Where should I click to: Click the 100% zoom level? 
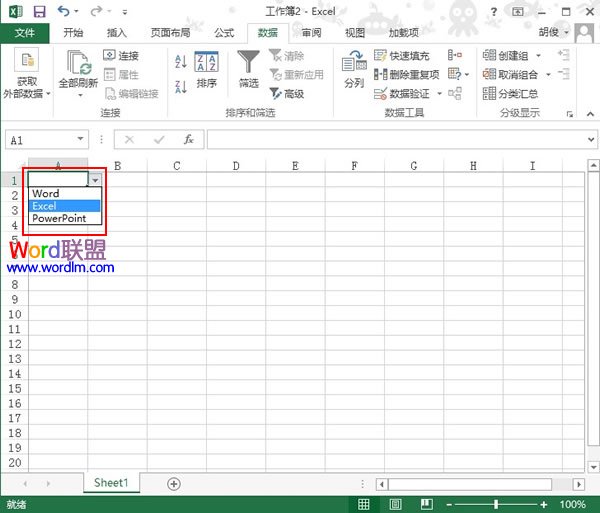[572, 505]
